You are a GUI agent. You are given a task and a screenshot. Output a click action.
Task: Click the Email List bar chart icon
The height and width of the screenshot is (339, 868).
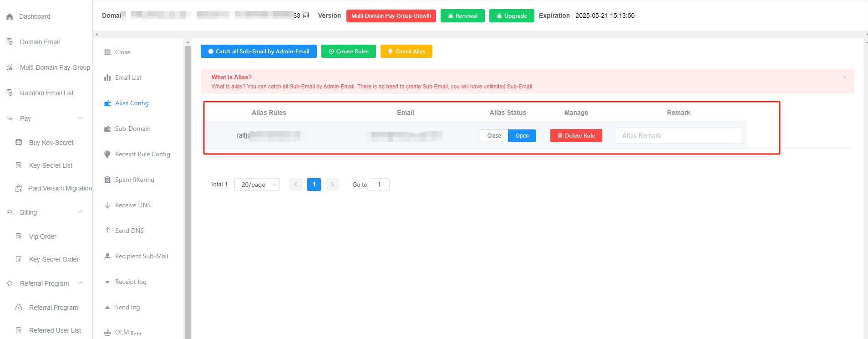click(107, 77)
